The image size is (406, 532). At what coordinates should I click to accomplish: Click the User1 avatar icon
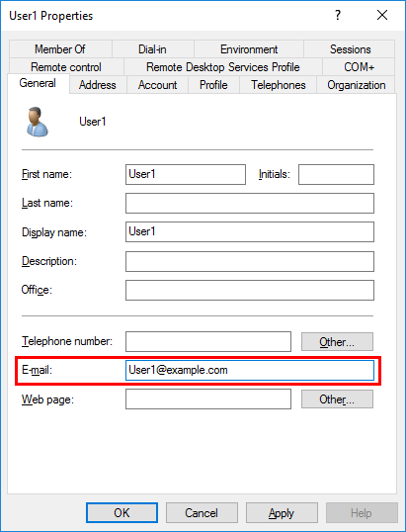pos(38,122)
